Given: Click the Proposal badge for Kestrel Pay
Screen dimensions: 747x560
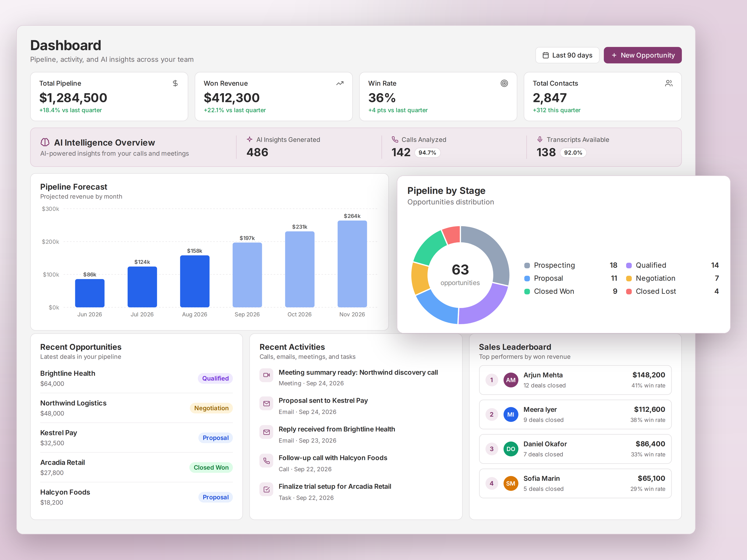Looking at the screenshot, I should click(215, 438).
